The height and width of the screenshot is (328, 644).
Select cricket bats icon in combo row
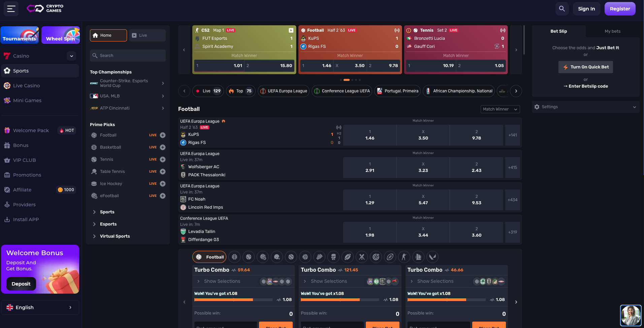(x=362, y=257)
